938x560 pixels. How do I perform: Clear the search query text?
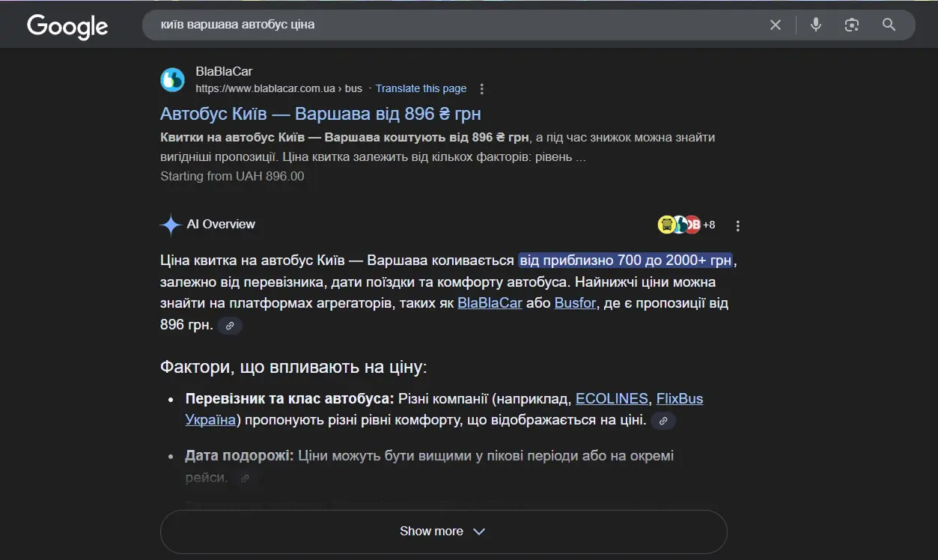pos(776,25)
